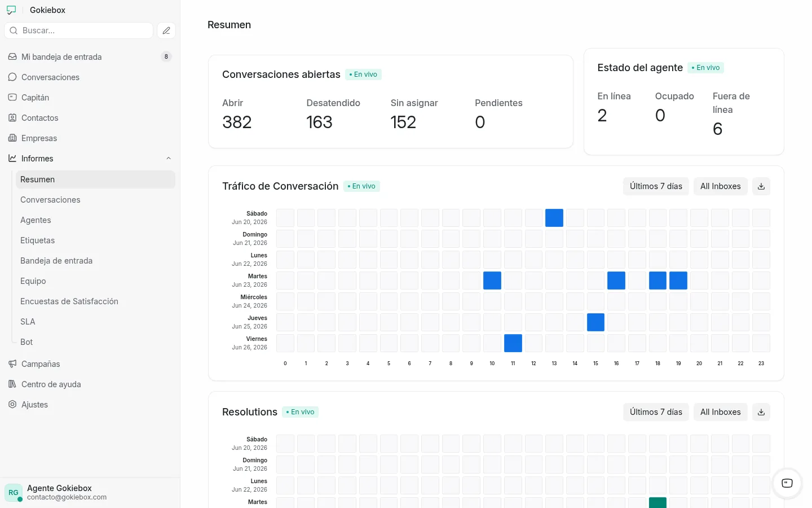
Task: Open the SLA report
Action: 95,322
